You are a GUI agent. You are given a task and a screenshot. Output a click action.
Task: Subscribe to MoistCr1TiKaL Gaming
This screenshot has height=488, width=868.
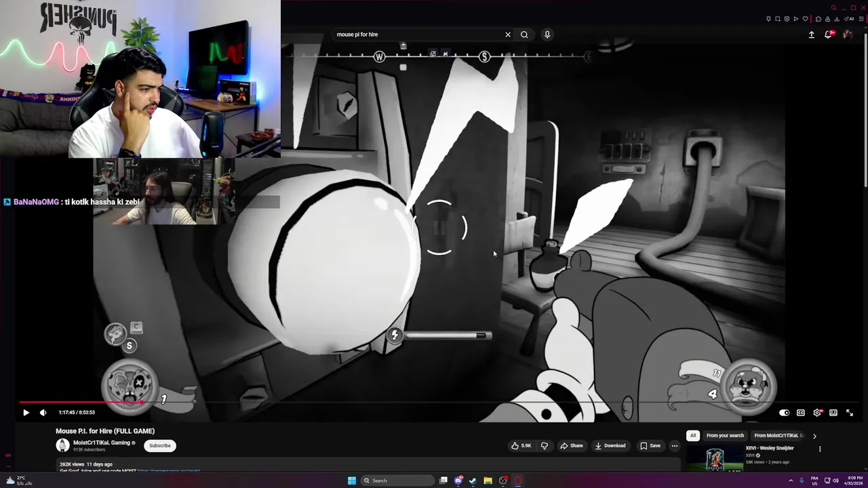click(x=160, y=445)
